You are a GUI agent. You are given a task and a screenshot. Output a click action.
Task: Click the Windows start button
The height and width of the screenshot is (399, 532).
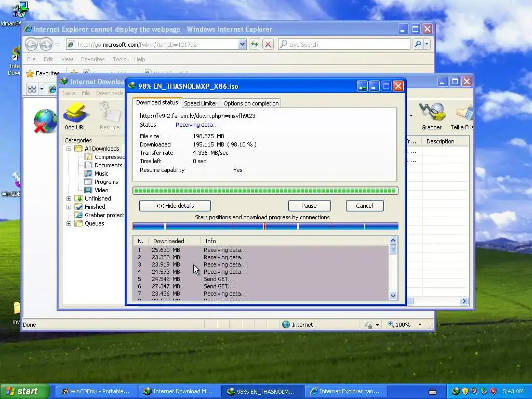tap(24, 391)
